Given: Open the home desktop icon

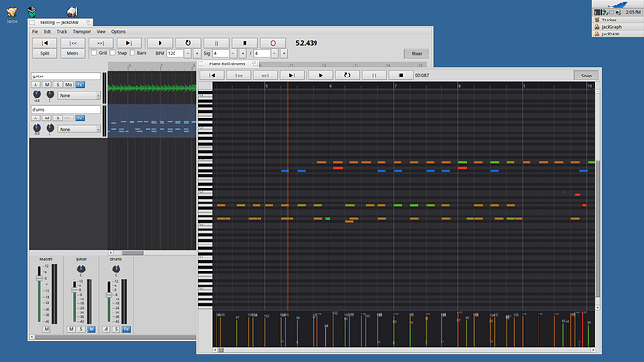Looking at the screenshot, I should point(12,15).
